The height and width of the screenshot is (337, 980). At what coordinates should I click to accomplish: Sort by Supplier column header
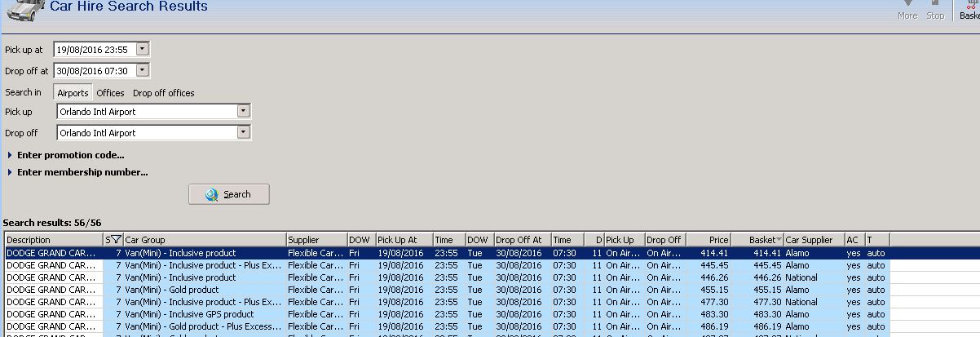[316, 240]
